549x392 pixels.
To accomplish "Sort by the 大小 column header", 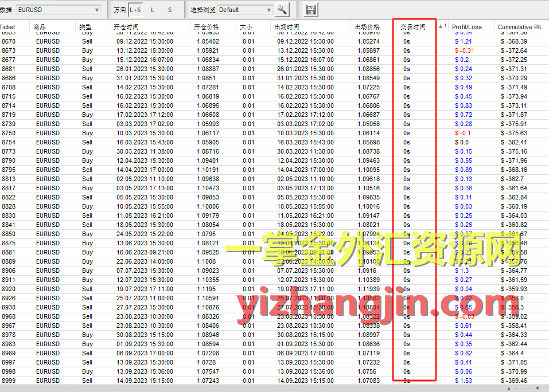I will 246,27.
